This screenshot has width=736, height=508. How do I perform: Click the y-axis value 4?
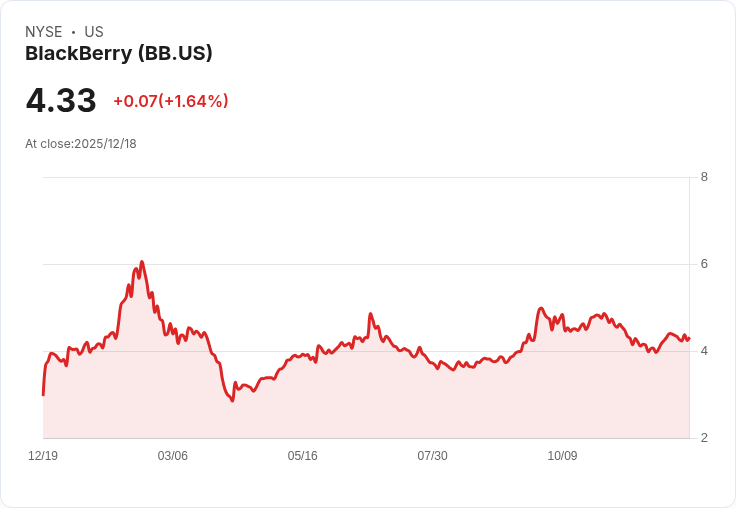coord(704,351)
